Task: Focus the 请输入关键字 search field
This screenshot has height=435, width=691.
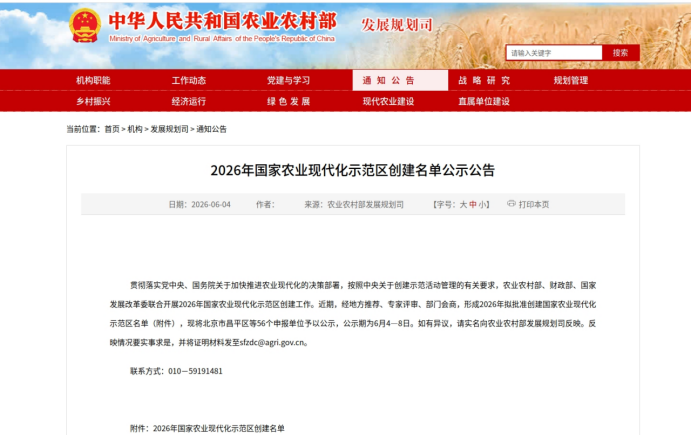Action: [x=554, y=53]
